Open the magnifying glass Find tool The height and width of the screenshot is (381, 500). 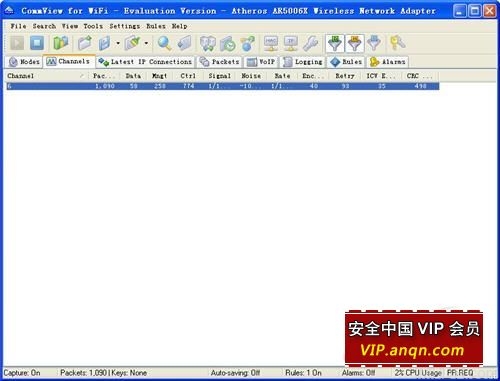[x=164, y=43]
